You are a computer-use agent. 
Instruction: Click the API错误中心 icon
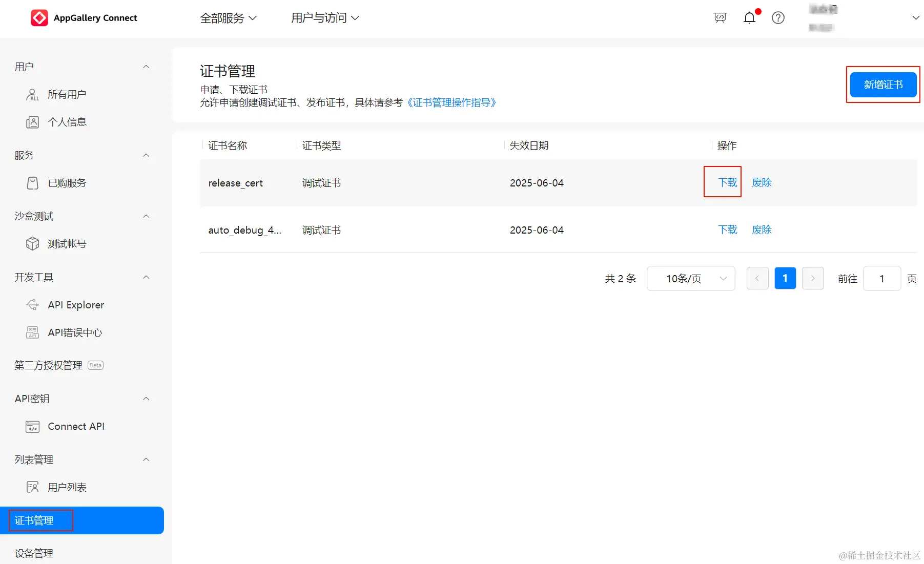[32, 332]
